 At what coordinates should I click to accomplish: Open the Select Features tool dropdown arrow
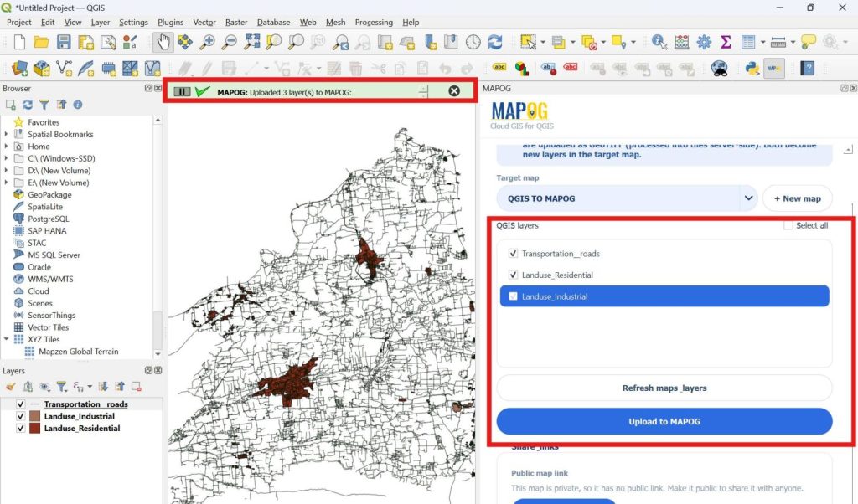click(x=543, y=42)
